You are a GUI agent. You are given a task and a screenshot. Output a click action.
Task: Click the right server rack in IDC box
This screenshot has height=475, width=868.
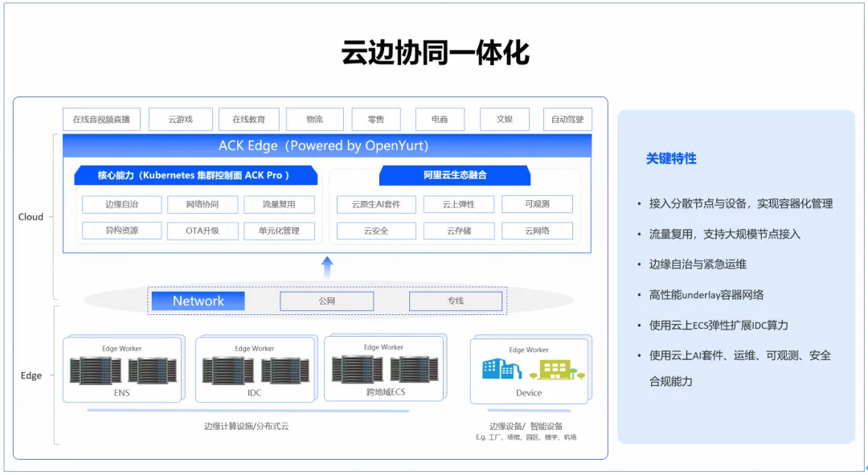pyautogui.click(x=285, y=371)
